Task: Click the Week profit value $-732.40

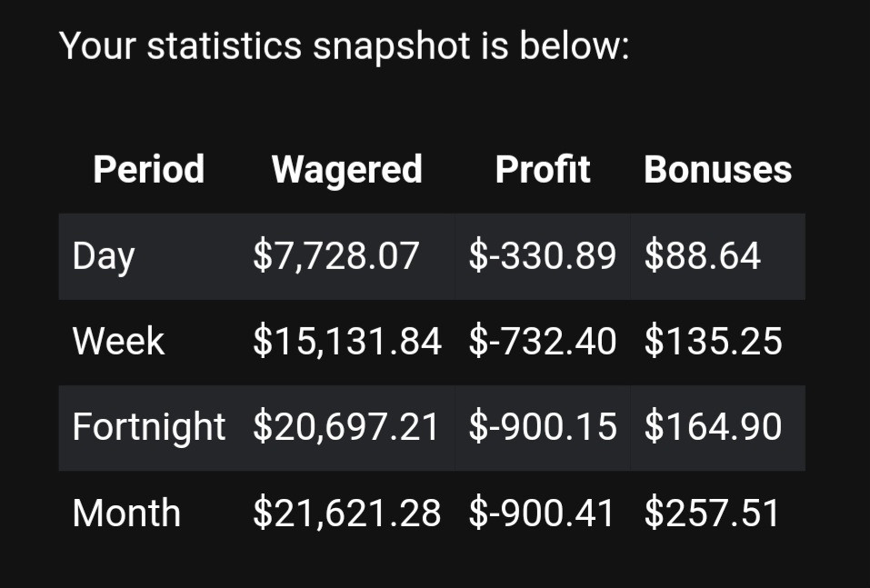Action: coord(543,342)
